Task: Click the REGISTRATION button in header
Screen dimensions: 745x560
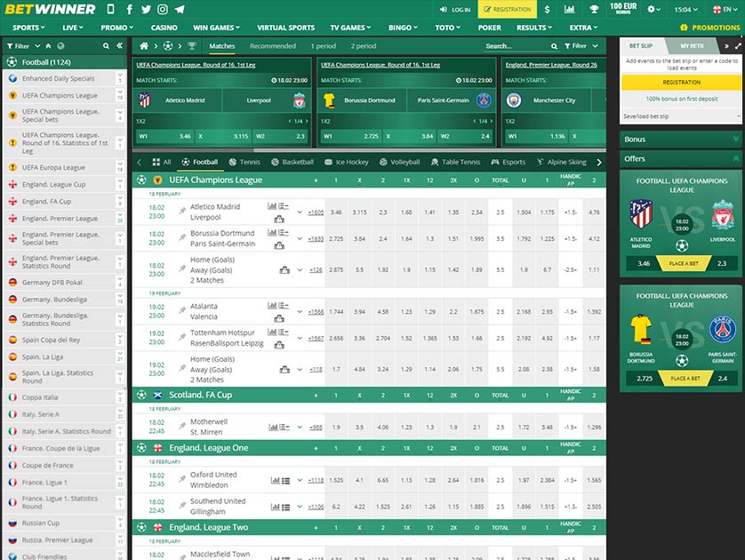Action: (x=507, y=9)
